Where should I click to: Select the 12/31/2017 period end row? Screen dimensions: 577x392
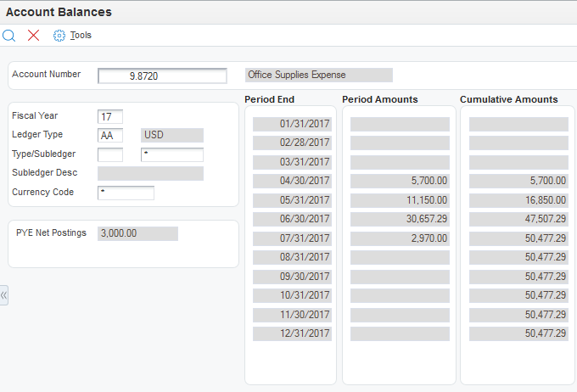point(293,333)
